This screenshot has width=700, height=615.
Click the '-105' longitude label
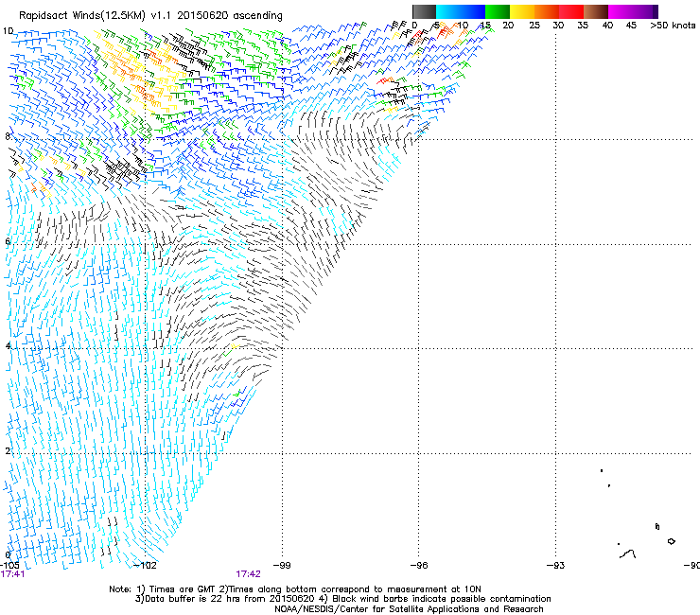pyautogui.click(x=9, y=565)
